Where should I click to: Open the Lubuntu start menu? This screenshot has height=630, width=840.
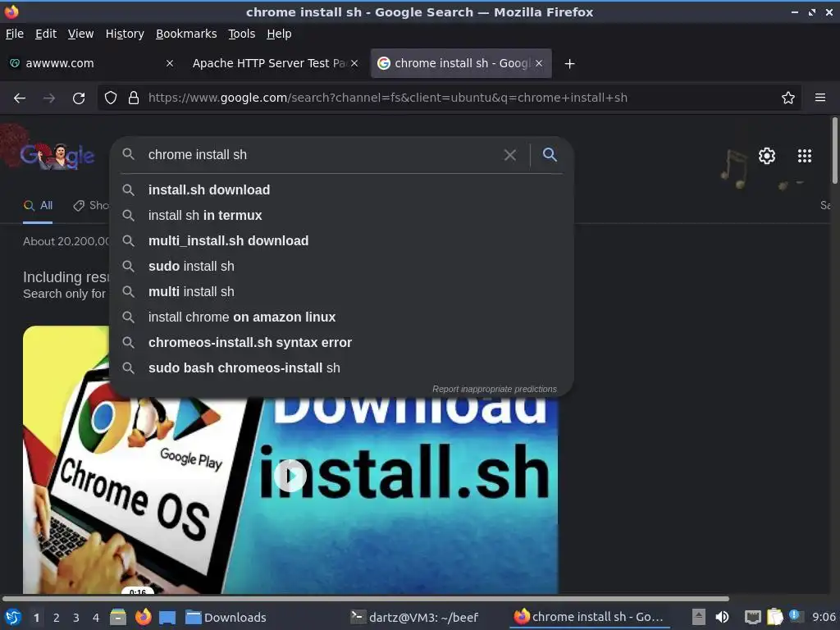tap(13, 617)
